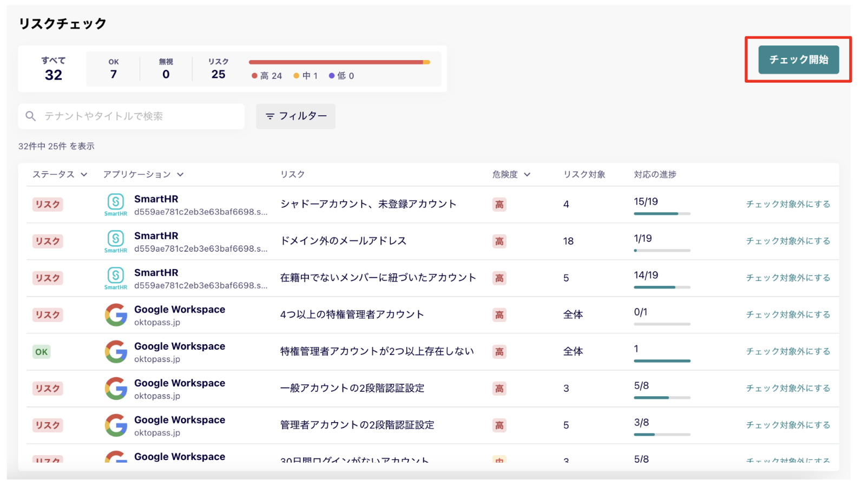Click the magnifier search icon
Viewport: 868px width, 486px height.
[x=31, y=116]
